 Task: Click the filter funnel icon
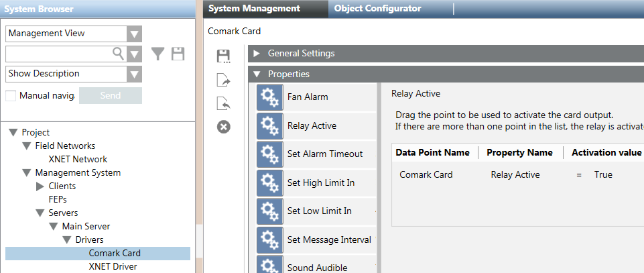157,54
